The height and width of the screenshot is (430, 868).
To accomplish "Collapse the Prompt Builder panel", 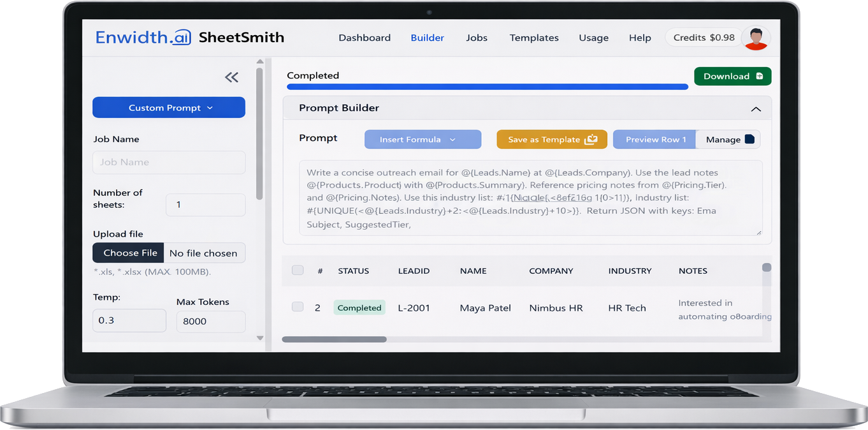I will (x=756, y=109).
